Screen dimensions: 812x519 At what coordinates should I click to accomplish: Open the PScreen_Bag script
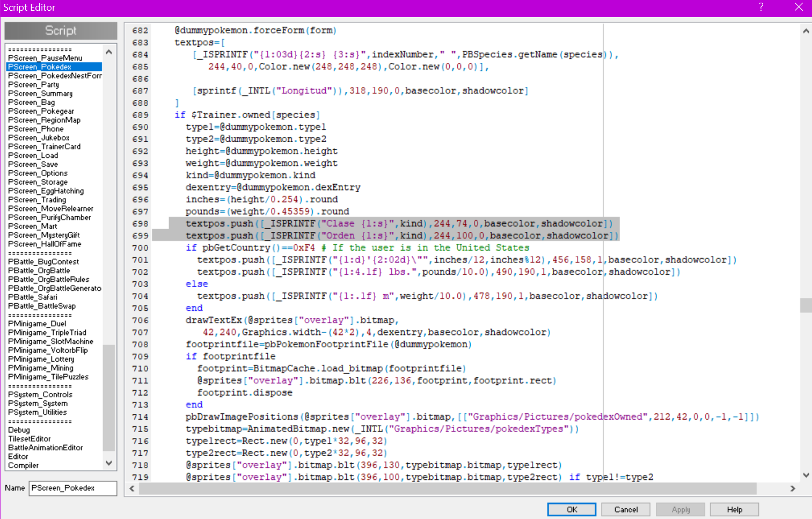coord(31,103)
